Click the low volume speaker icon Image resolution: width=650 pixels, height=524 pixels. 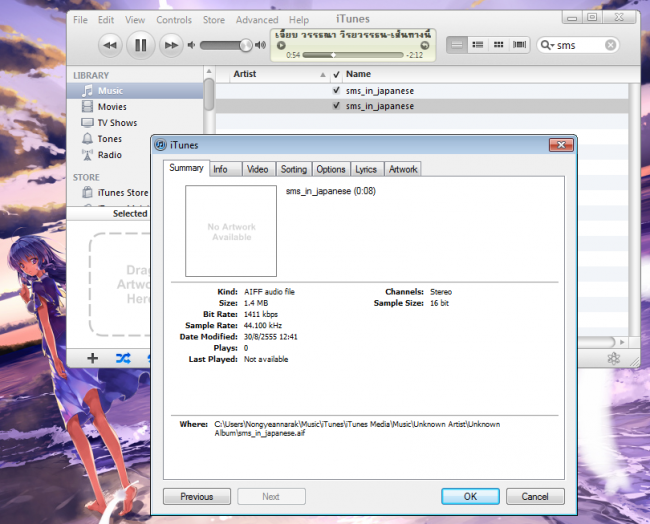[x=191, y=45]
